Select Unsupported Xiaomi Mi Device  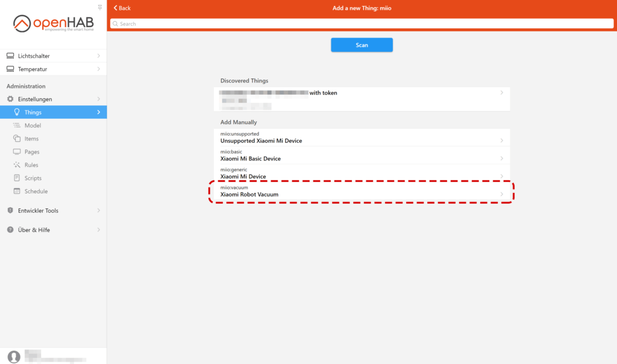tap(362, 137)
